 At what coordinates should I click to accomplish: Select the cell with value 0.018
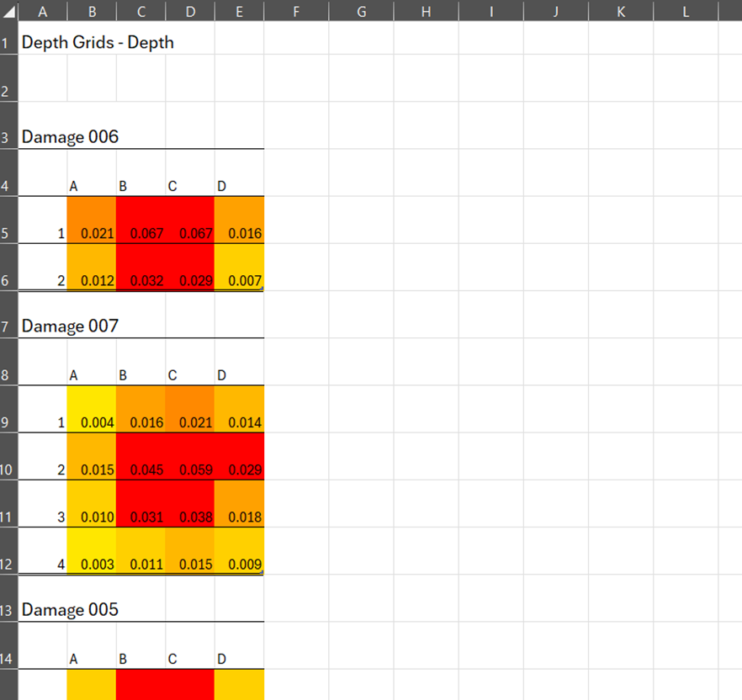pos(240,504)
